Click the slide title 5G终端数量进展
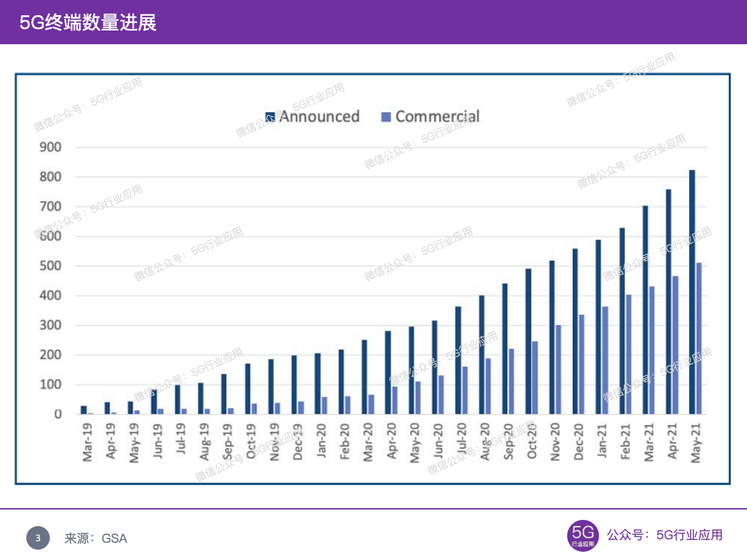 88,22
